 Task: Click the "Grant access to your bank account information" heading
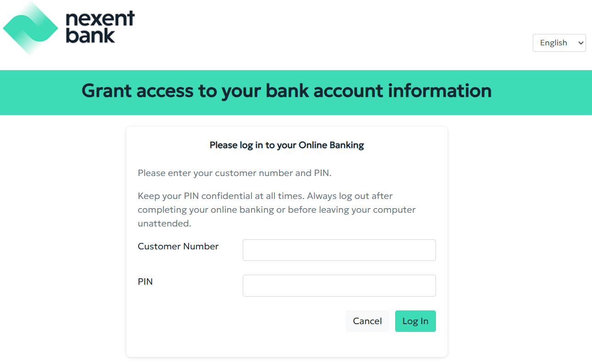click(x=286, y=91)
